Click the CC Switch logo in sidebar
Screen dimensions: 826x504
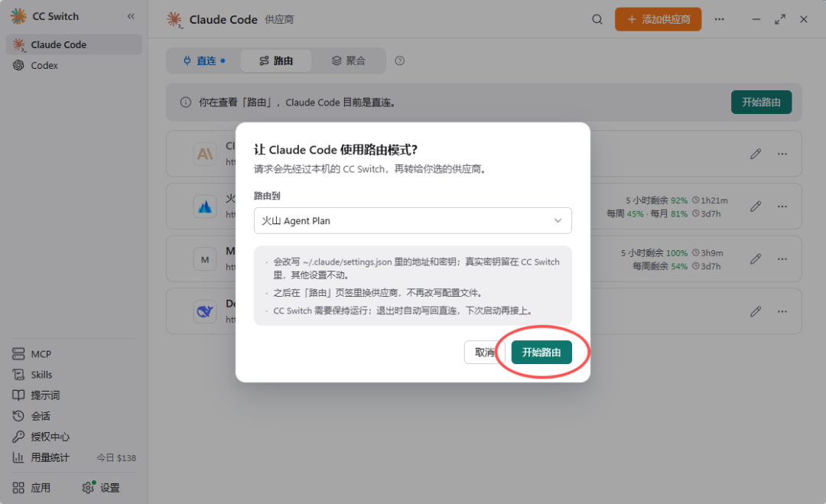click(18, 16)
